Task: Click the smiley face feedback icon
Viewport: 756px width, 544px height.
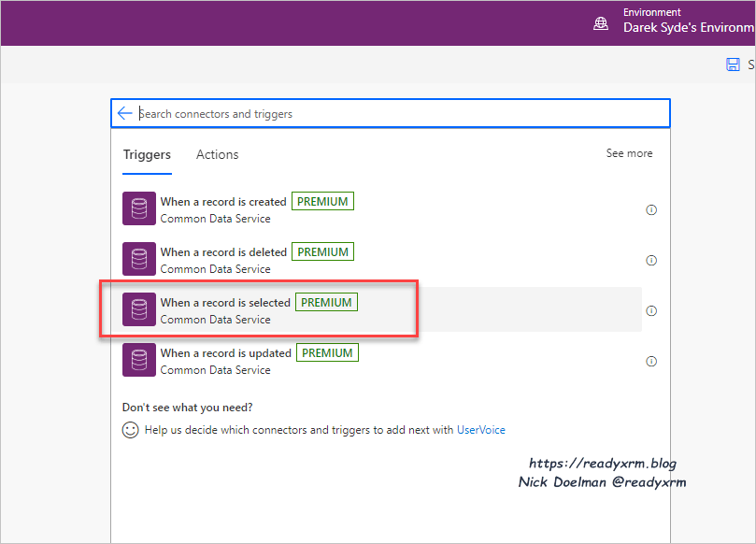Action: [131, 430]
